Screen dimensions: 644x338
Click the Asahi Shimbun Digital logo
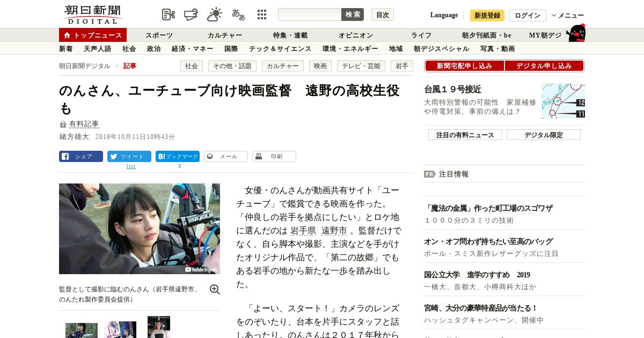[92, 14]
